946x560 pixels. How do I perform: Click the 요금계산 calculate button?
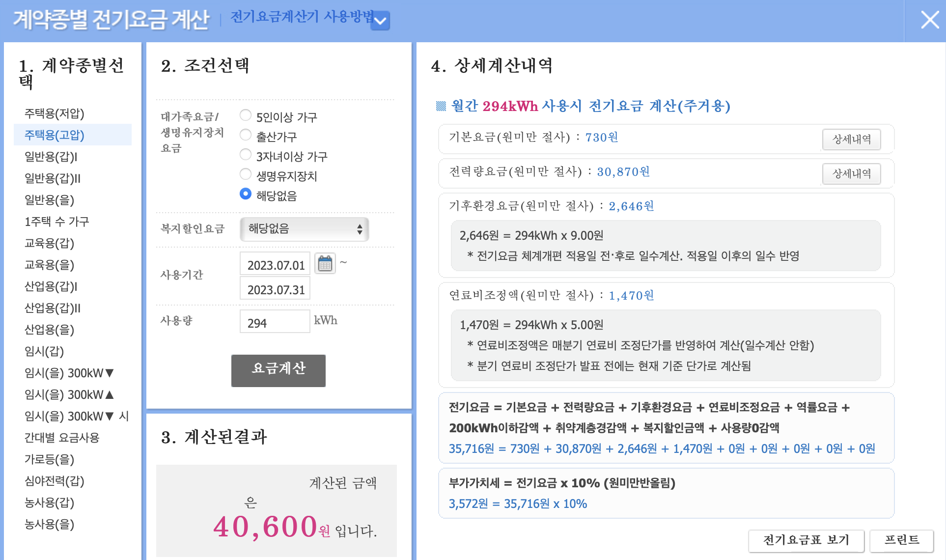tap(278, 370)
